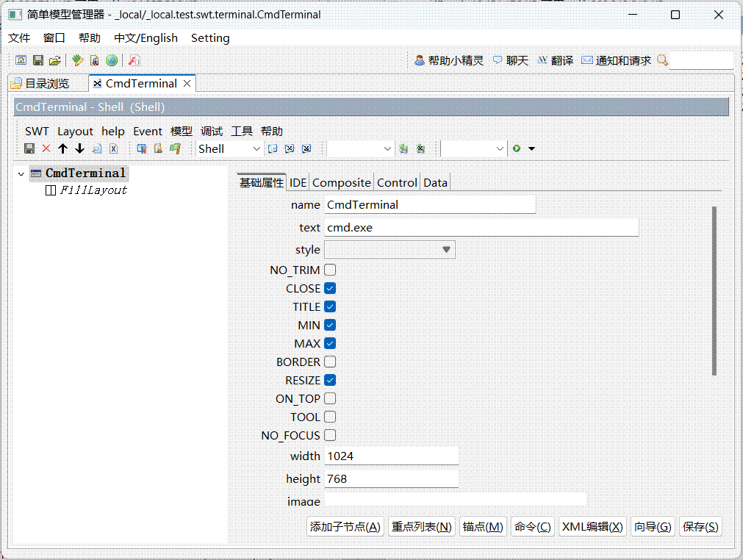The width and height of the screenshot is (743, 560).
Task: Toggle the MIN checkbox
Action: pos(330,325)
